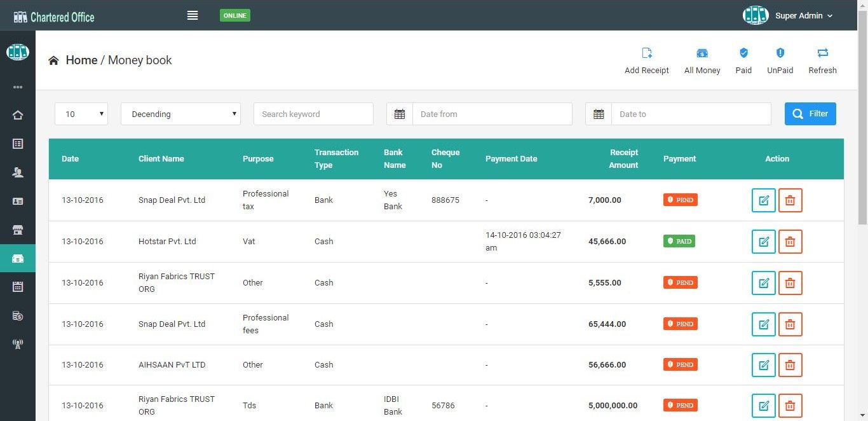Click the Search keyword field
This screenshot has width=868, height=421.
(313, 114)
